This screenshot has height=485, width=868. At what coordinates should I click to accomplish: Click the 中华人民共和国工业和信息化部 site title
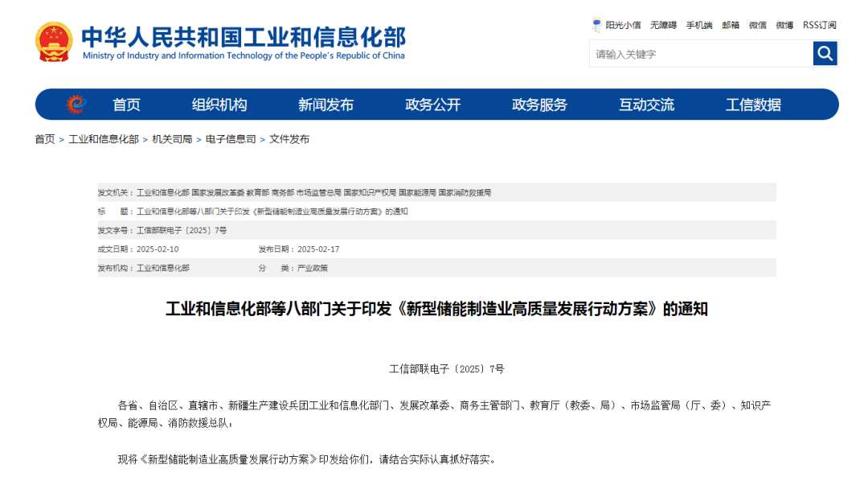pyautogui.click(x=244, y=37)
